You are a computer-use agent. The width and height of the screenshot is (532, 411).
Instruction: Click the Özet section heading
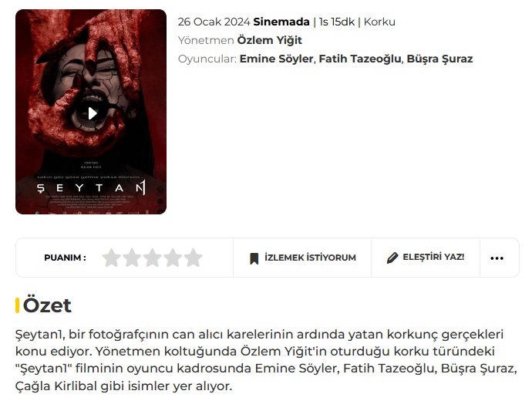click(47, 305)
